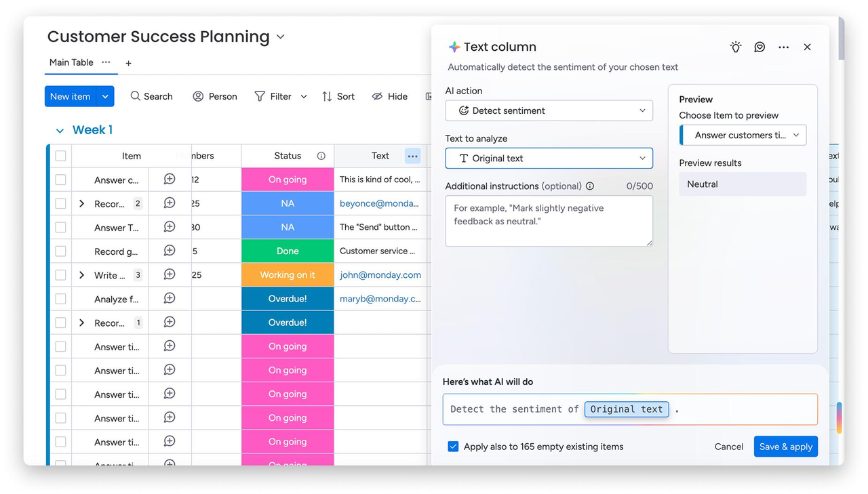
Task: Open the Text column header three-dot menu
Action: pos(412,156)
